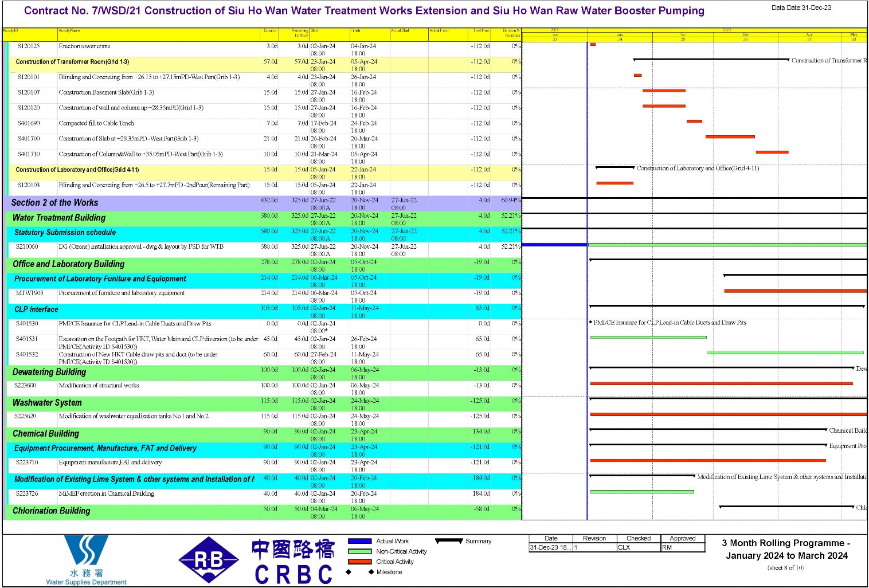Click the PMI/CE Issuance milestone diamond in Gantt
This screenshot has width=869, height=588.
[x=590, y=322]
